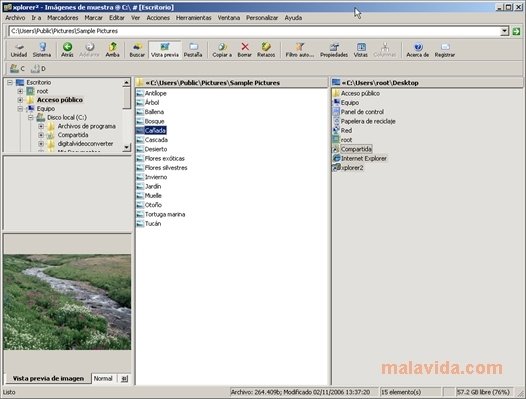The width and height of the screenshot is (526, 399).
Task: Collapse the Equipo tree node
Action: (x=20, y=109)
